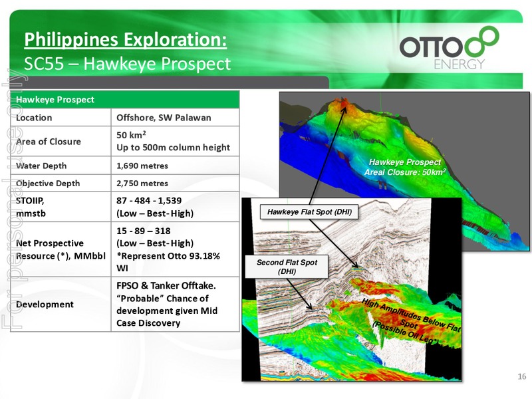Click 'FPSO & Tanker Offtake.' text
This screenshot has width=532, height=399.
click(x=166, y=286)
